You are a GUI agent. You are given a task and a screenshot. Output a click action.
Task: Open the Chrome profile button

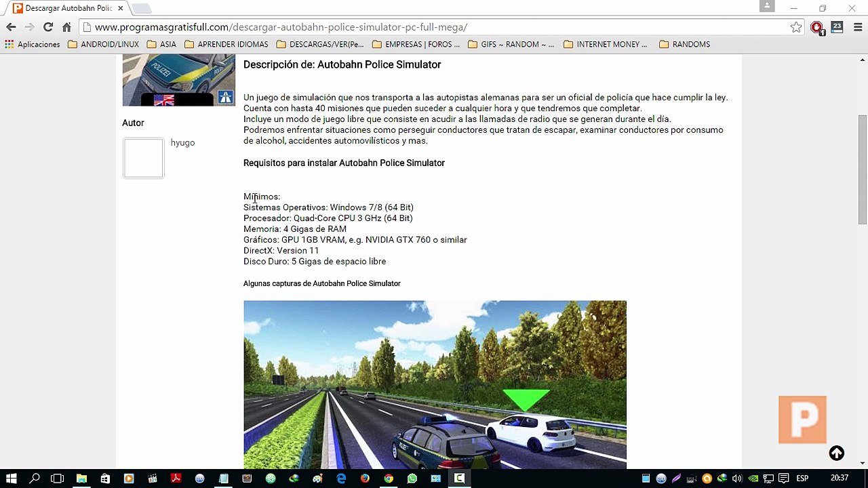pyautogui.click(x=767, y=6)
